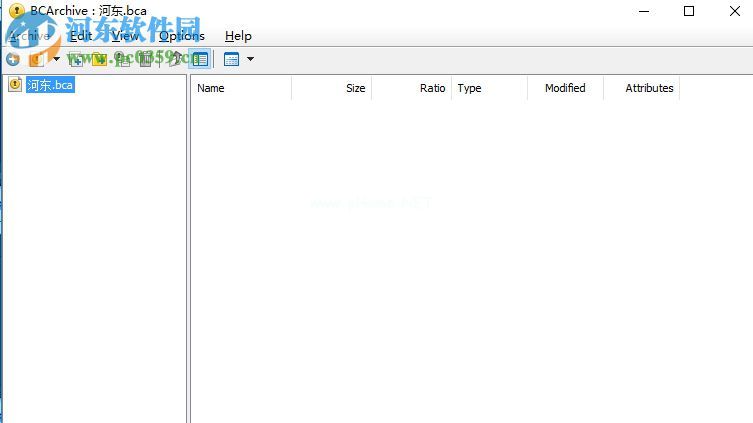Viewport: 753px width, 423px height.
Task: Expand the view mode dropdown arrow
Action: point(250,59)
